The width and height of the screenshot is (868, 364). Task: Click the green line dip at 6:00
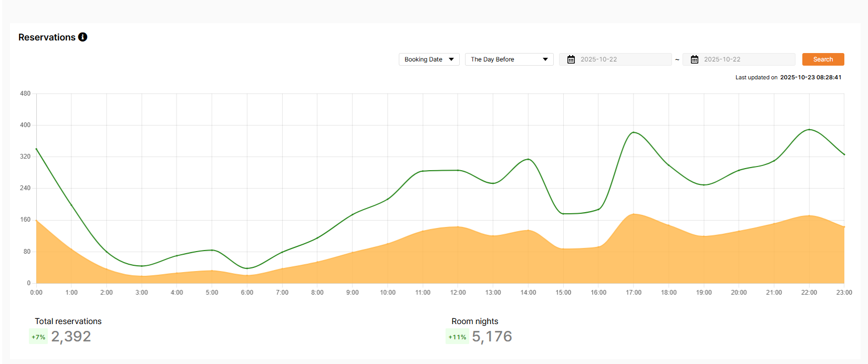(x=247, y=268)
